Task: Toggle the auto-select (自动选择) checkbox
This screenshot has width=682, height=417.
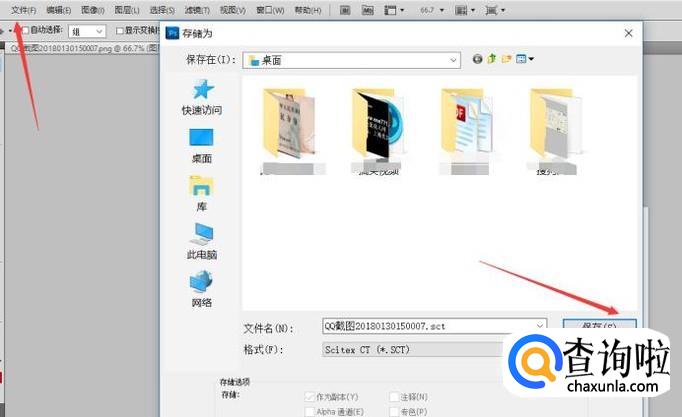Action: [x=26, y=30]
